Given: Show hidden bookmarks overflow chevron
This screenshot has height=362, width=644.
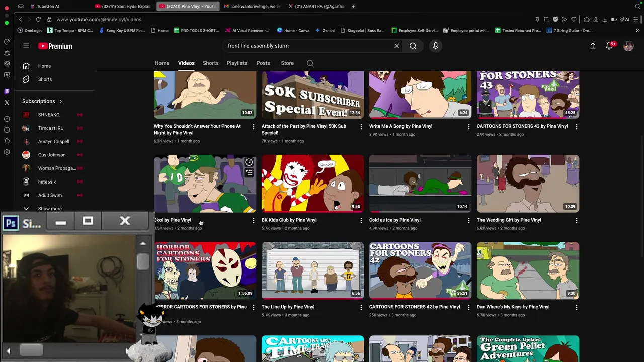Looking at the screenshot, I should pos(637,30).
